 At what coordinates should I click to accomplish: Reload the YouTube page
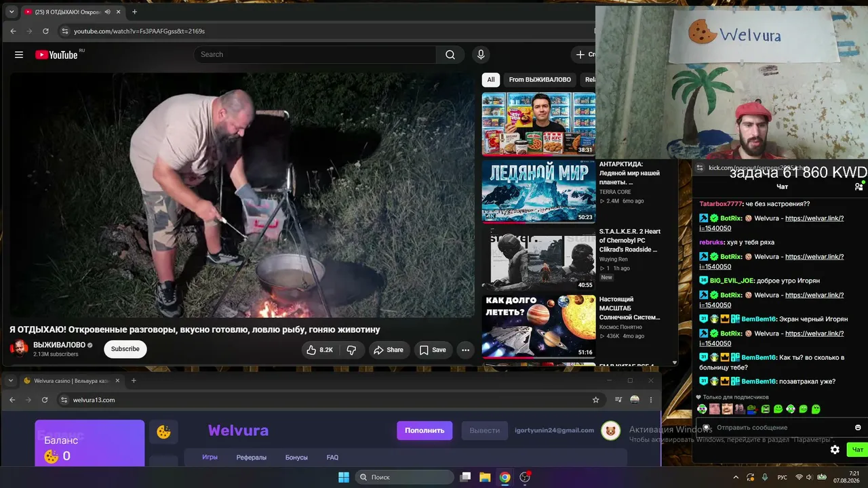click(45, 31)
